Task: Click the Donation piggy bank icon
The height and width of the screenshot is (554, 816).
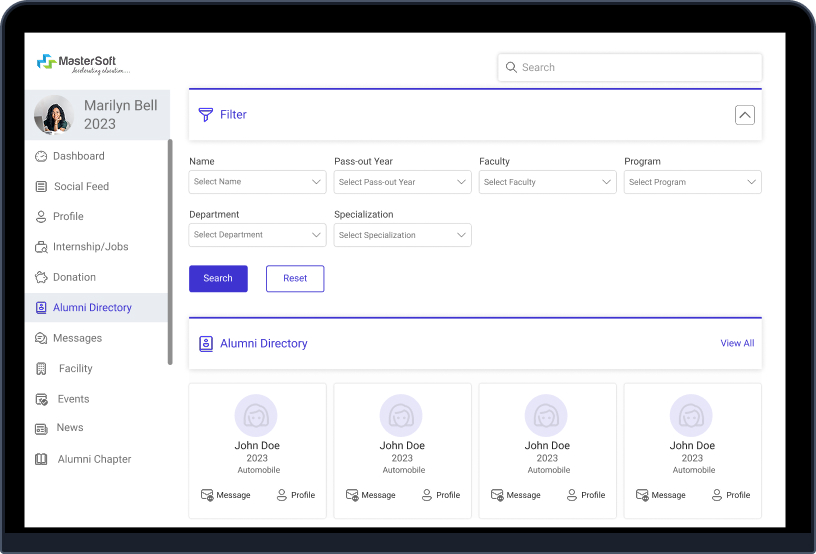Action: click(41, 277)
